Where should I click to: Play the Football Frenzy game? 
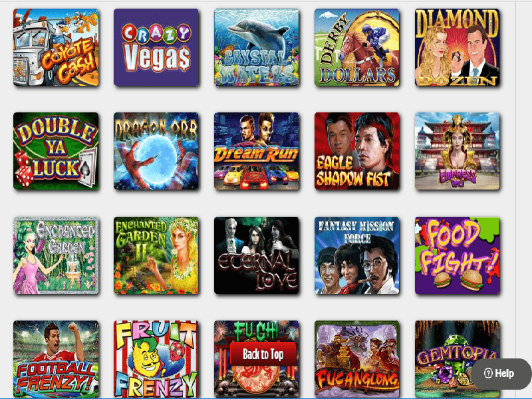click(56, 359)
